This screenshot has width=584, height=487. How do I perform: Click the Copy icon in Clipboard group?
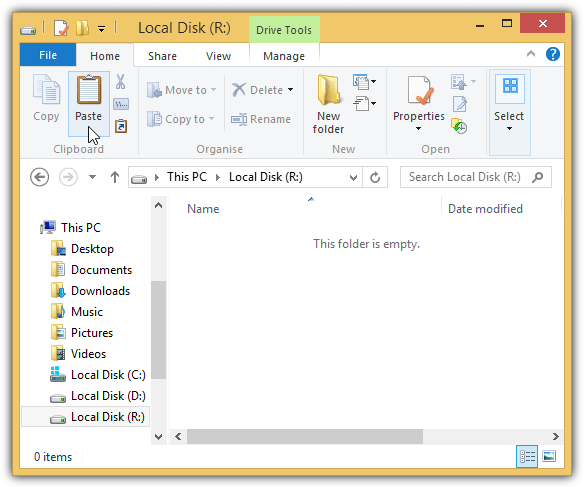(x=46, y=89)
